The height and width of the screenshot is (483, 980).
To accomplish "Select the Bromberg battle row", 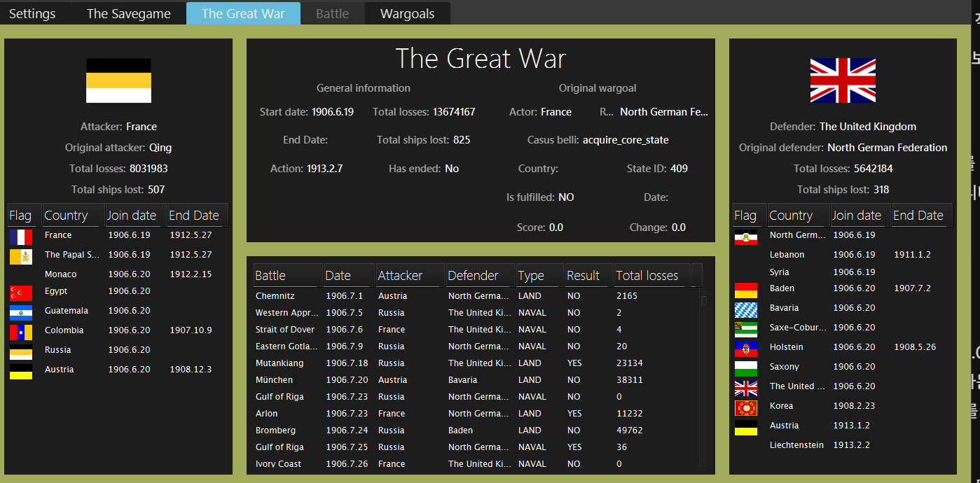I will pos(476,430).
